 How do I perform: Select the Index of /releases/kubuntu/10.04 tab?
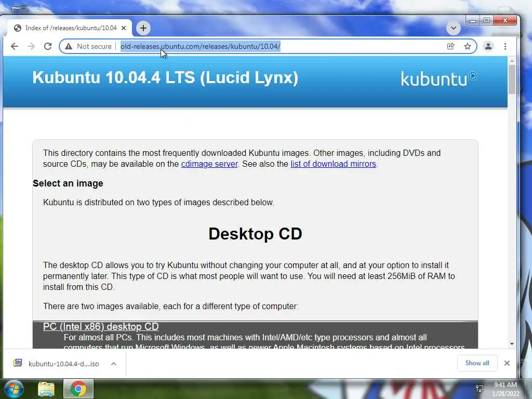(x=69, y=28)
